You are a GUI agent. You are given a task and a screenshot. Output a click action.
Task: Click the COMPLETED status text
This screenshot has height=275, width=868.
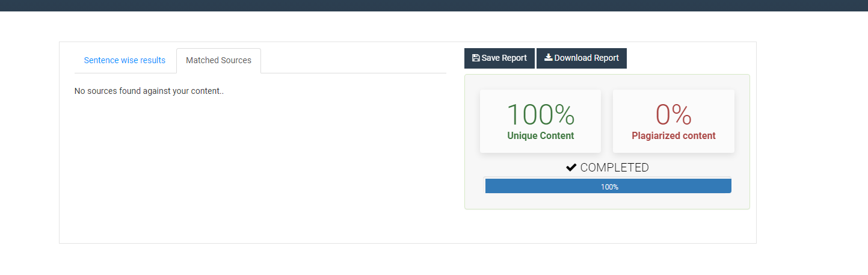[614, 168]
